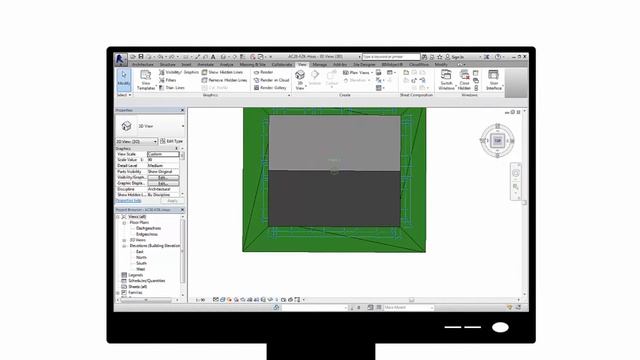Open the 3D View (3D) instance dropdown
640x360 pixels.
pyautogui.click(x=137, y=141)
